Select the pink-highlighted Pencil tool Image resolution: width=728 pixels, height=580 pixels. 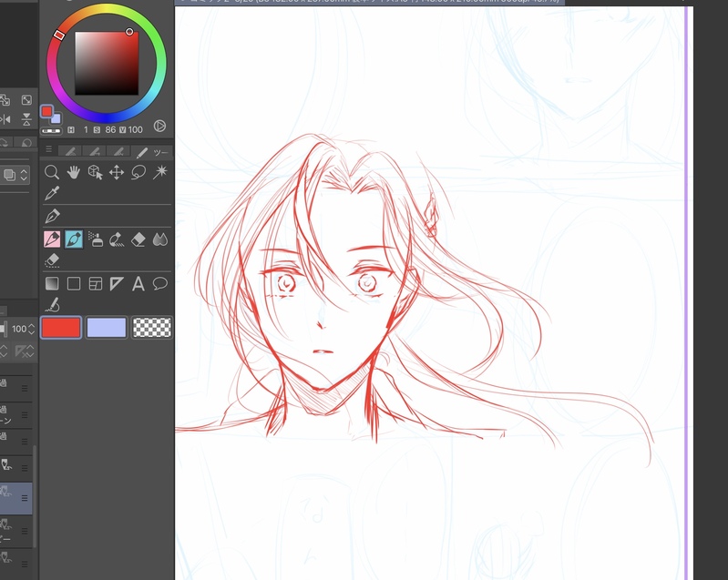click(x=52, y=239)
